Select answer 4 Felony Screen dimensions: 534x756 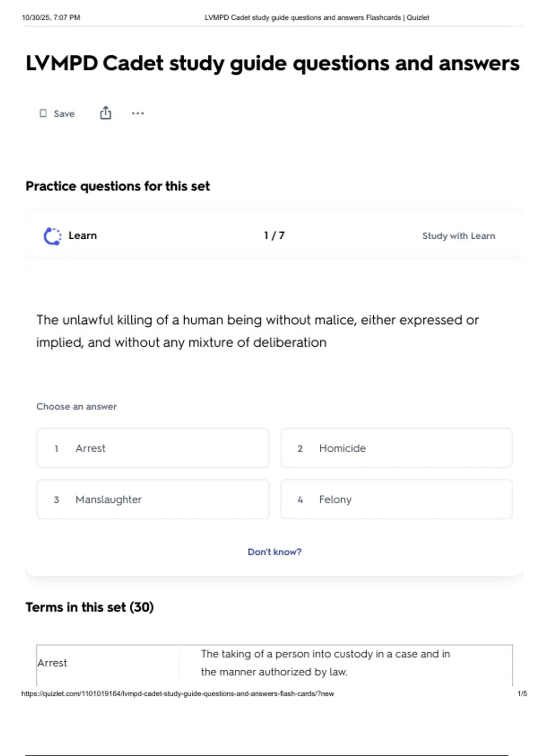(396, 499)
